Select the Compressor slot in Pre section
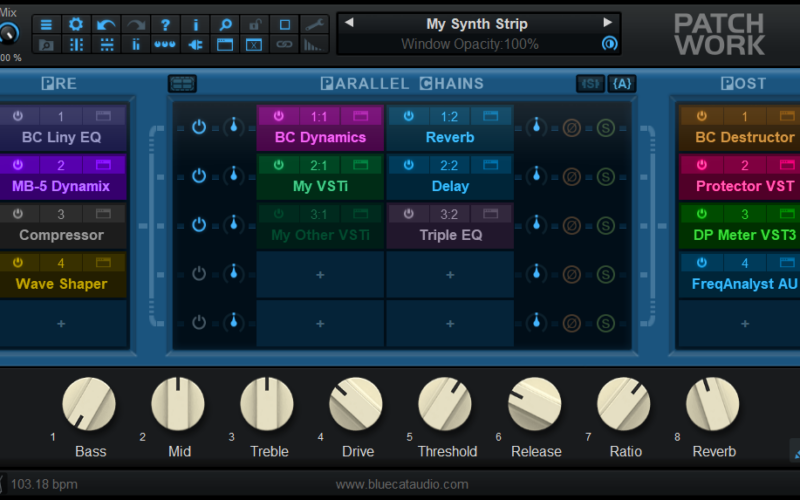 61,235
